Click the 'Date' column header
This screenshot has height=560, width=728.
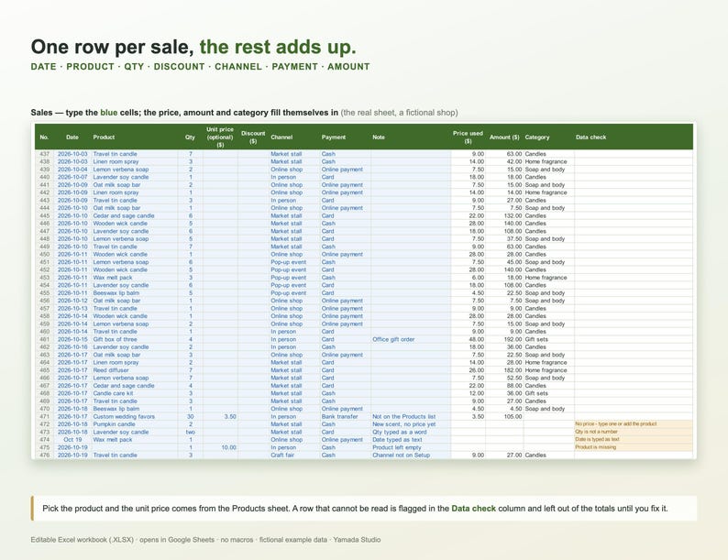[72, 137]
